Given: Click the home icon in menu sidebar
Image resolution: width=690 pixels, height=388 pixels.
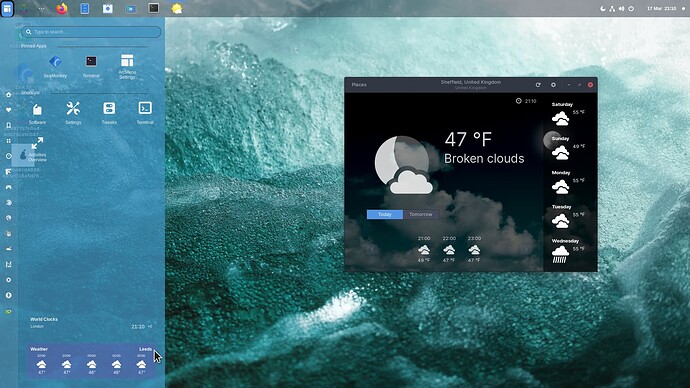Looking at the screenshot, I should tap(8, 95).
